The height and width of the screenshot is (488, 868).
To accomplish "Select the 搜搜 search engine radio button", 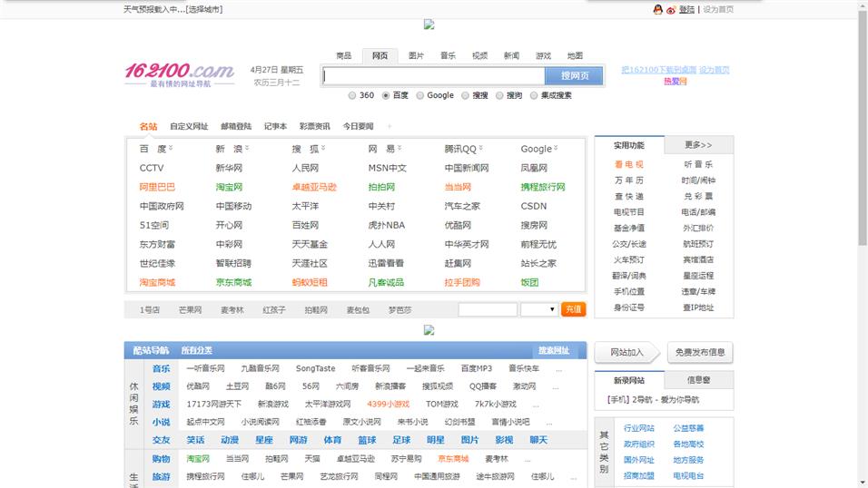I will pos(465,95).
